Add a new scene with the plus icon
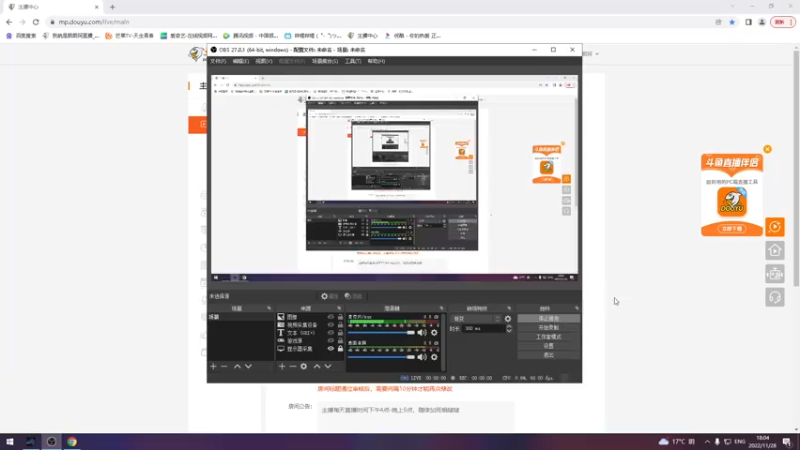Image resolution: width=800 pixels, height=450 pixels. coord(213,366)
